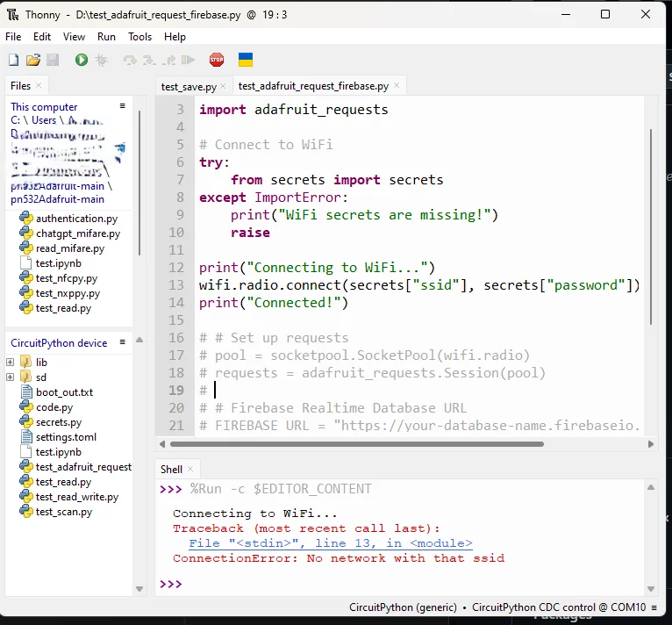
Task: Expand the sd folder on device
Action: (11, 377)
